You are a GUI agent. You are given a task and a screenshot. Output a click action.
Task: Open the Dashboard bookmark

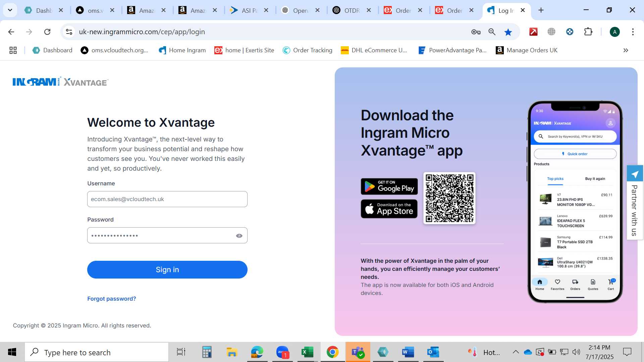(52, 50)
